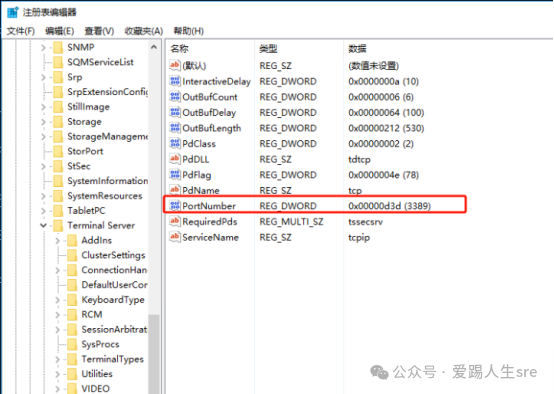Expand the StSec tree node
The image size is (554, 394).
click(x=43, y=166)
